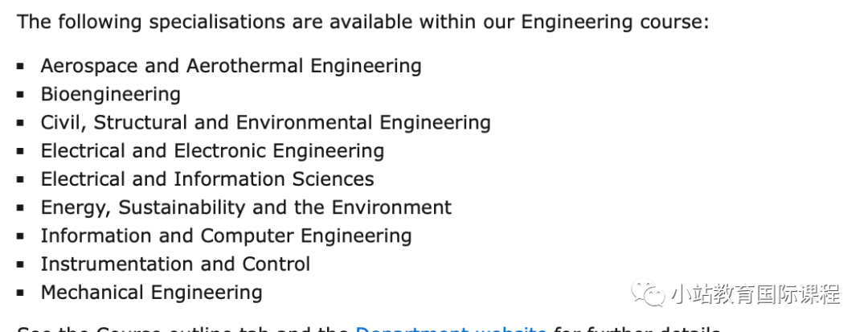Click the WeChat logo watermark icon
The width and height of the screenshot is (868, 332).
tap(648, 292)
